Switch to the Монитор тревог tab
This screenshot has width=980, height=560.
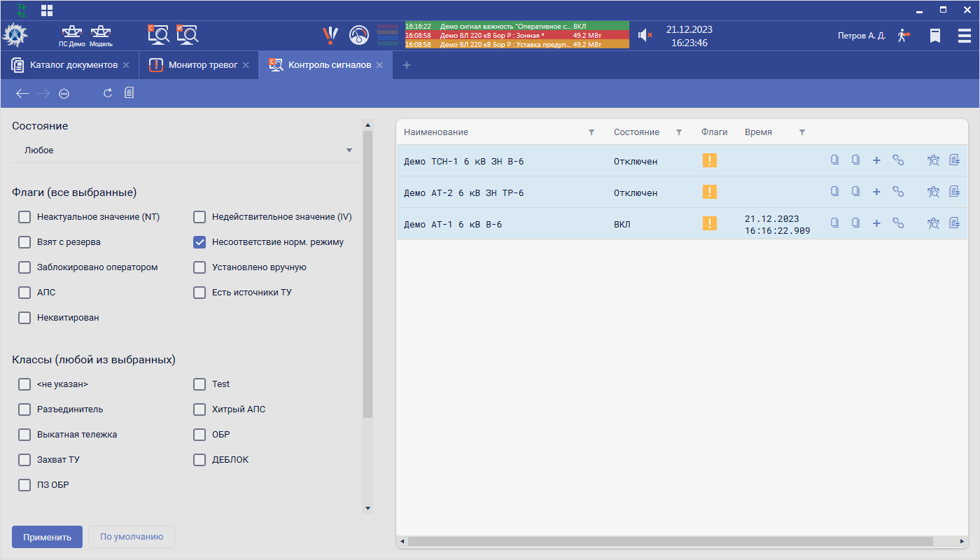pos(199,65)
